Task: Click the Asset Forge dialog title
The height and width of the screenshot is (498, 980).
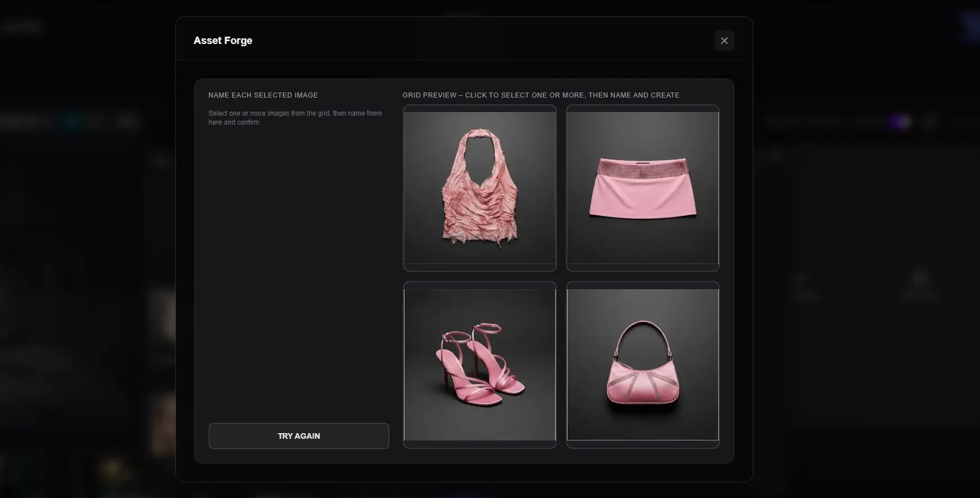Action: (x=223, y=41)
